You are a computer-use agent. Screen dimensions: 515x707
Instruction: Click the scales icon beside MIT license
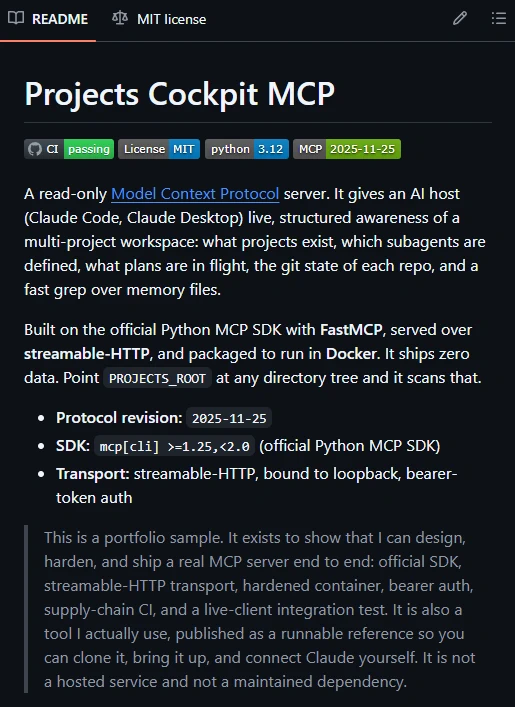click(x=120, y=18)
